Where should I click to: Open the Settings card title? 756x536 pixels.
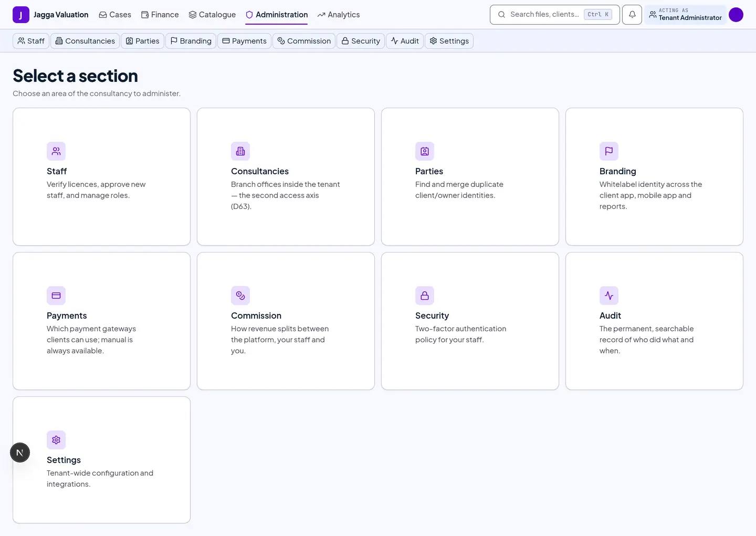point(64,460)
